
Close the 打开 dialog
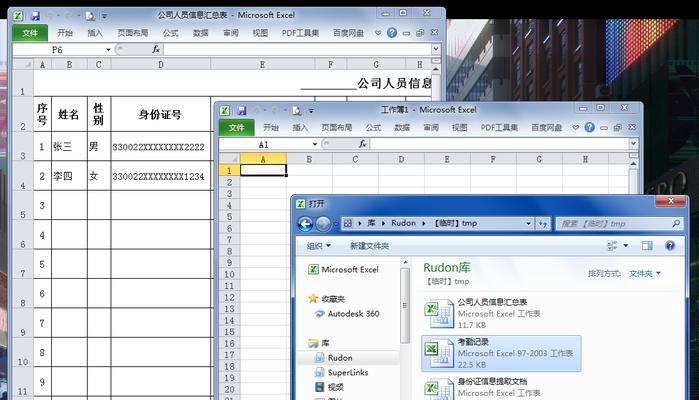670,202
